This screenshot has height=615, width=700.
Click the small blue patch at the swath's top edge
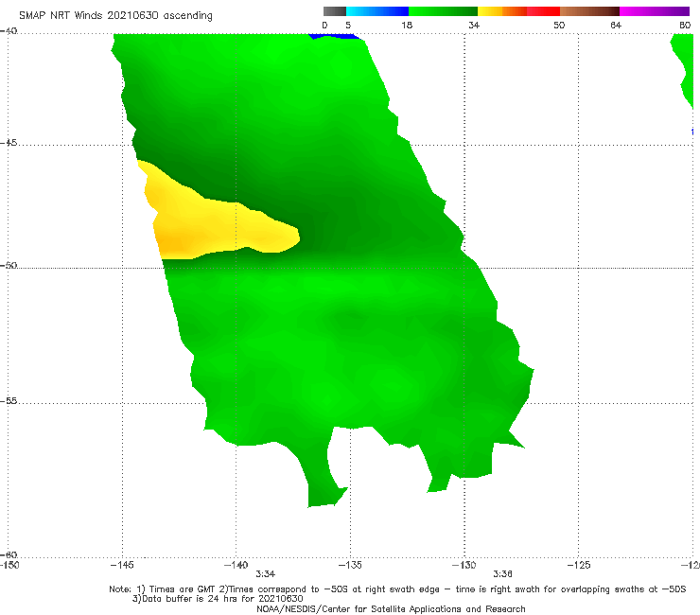[334, 36]
